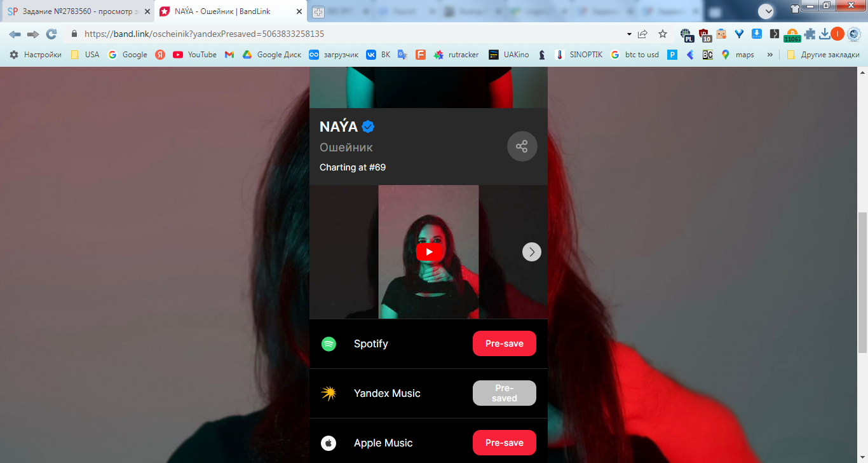Open the blue 'P' bookmark icon

click(672, 55)
